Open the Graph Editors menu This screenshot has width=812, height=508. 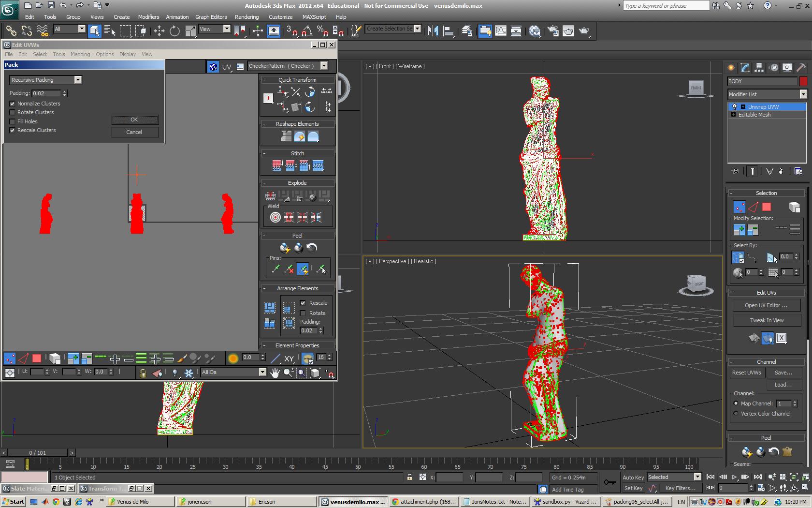pyautogui.click(x=211, y=17)
